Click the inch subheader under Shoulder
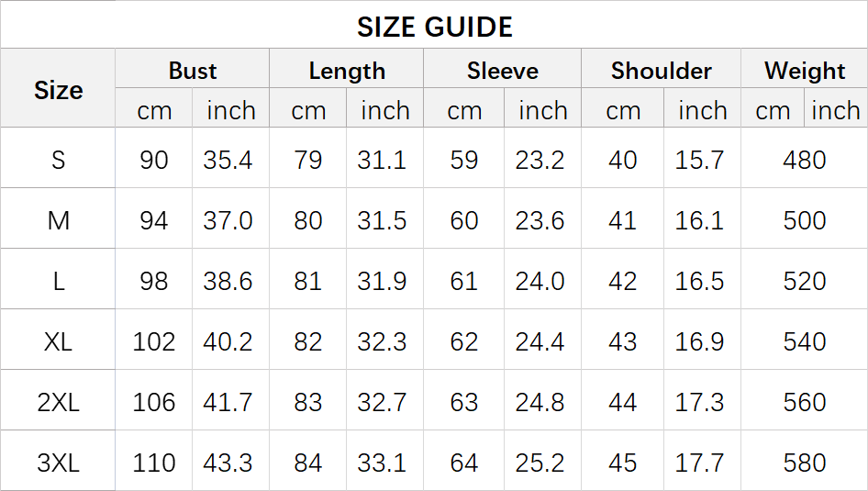868x491 pixels. [x=702, y=111]
